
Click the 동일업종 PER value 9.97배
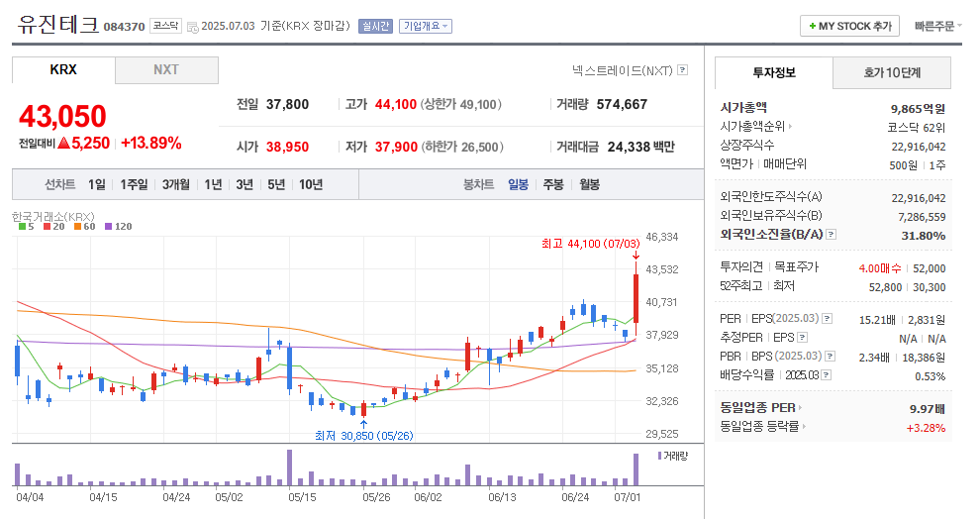pyautogui.click(x=927, y=409)
